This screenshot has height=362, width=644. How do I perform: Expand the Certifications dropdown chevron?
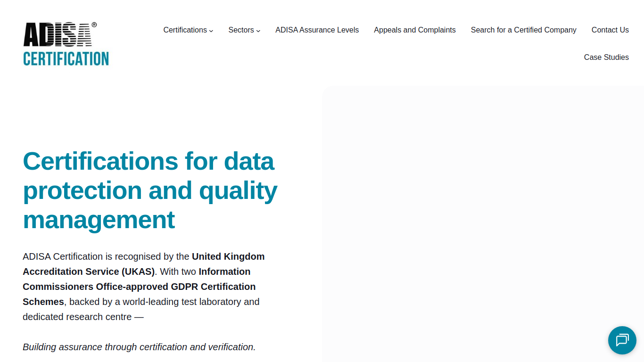click(211, 31)
